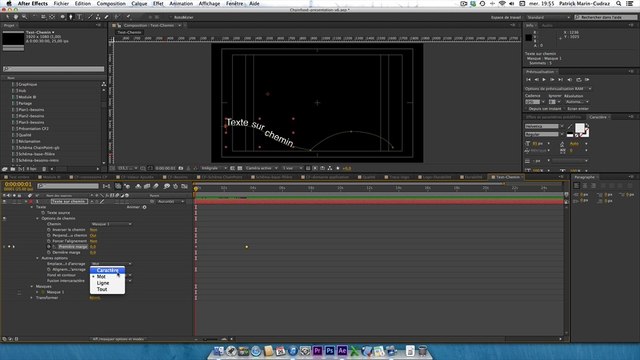Enable the Ecran entier checkbox

click(x=564, y=109)
